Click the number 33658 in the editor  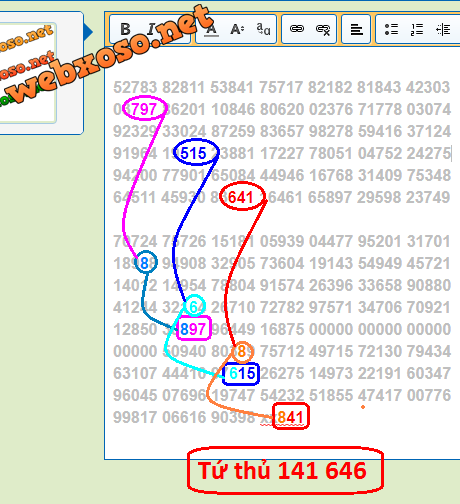[x=380, y=285]
